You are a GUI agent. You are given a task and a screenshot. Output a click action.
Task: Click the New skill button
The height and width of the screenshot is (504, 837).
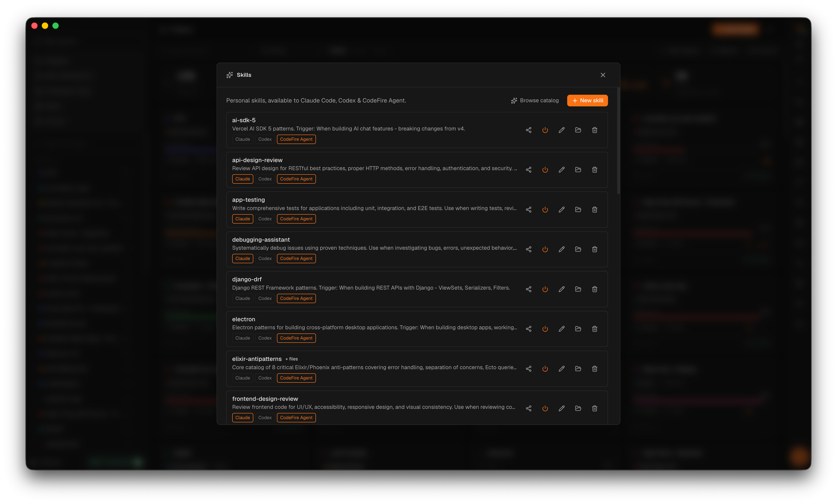pos(587,100)
